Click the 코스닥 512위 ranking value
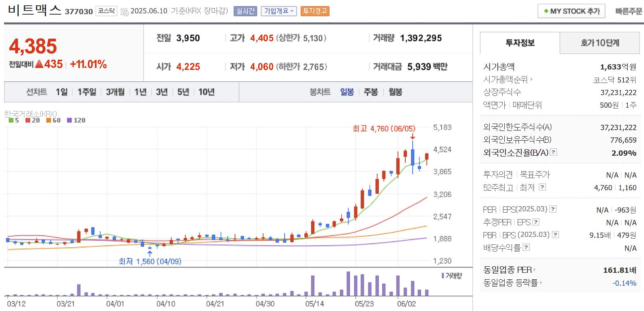 (x=615, y=80)
